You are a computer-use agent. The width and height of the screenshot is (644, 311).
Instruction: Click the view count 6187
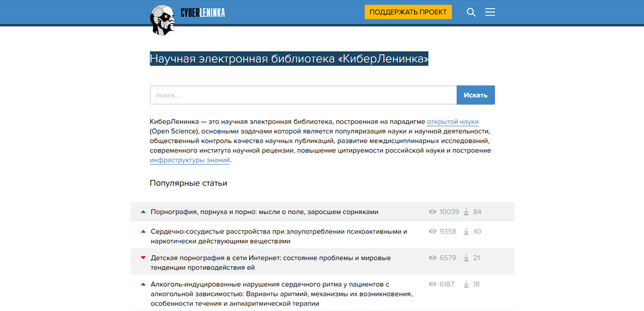447,285
